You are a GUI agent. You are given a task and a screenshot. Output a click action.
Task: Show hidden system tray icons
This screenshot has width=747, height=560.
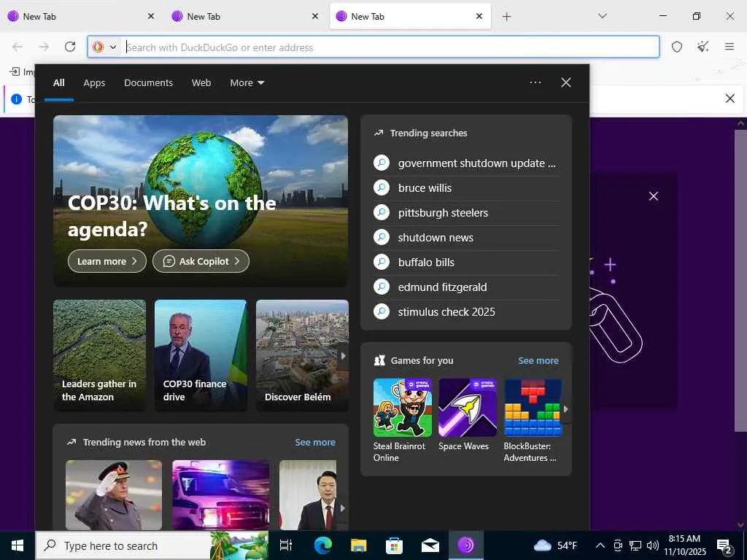tap(600, 545)
